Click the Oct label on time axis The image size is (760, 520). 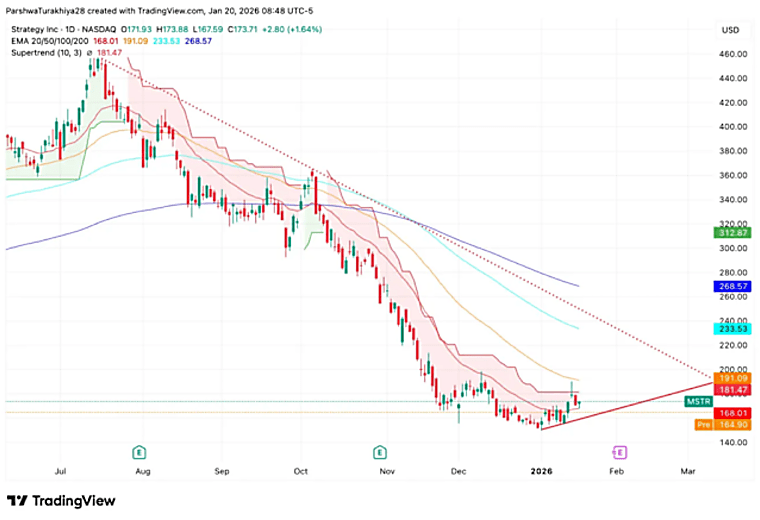[301, 471]
